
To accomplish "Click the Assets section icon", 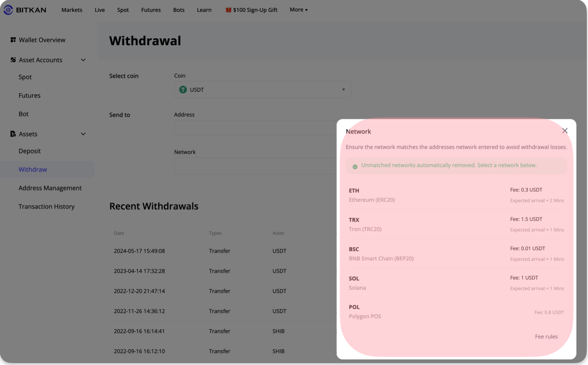I will click(x=13, y=134).
